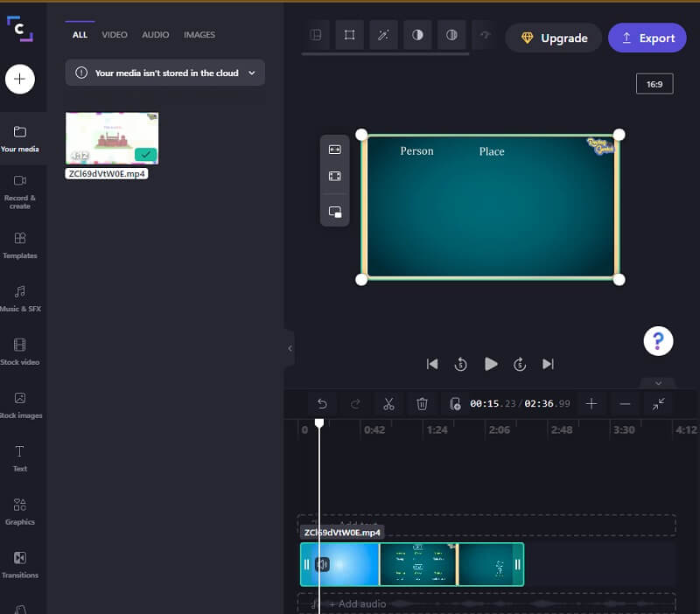
Task: Open the Transitions panel
Action: (21, 564)
